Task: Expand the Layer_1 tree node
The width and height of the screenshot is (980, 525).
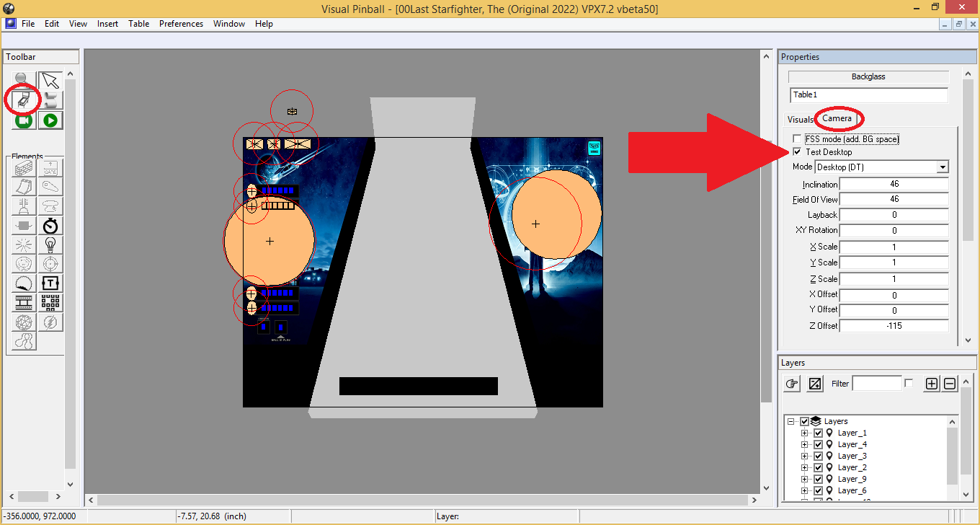Action: point(804,433)
